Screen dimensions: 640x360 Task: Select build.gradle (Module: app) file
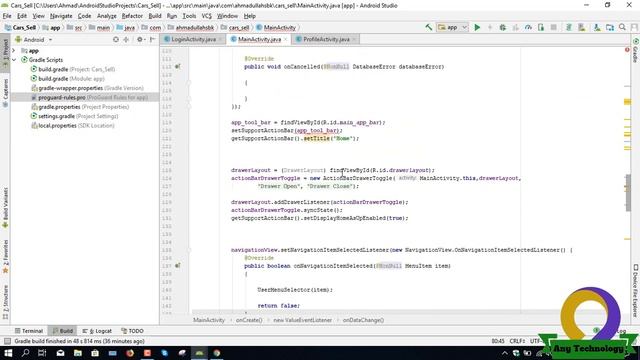(x=68, y=79)
